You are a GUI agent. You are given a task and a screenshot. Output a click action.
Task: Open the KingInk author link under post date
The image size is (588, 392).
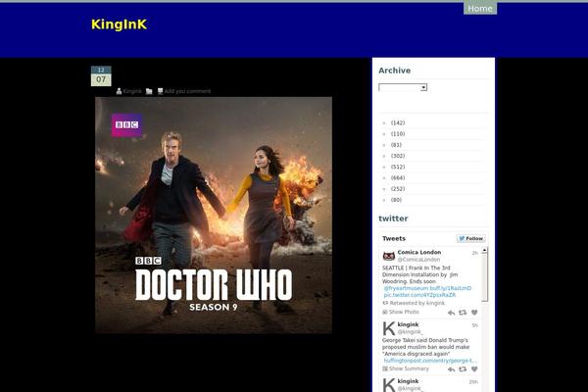[x=132, y=91]
